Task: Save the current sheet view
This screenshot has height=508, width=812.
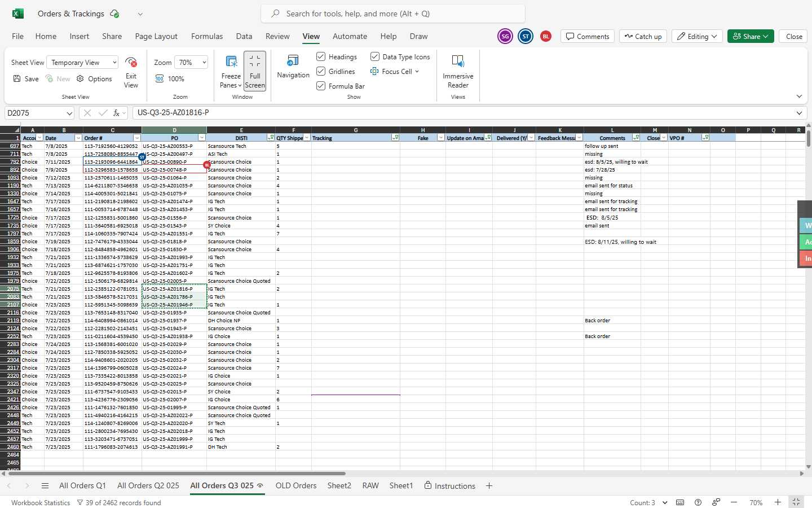Action: [26, 79]
